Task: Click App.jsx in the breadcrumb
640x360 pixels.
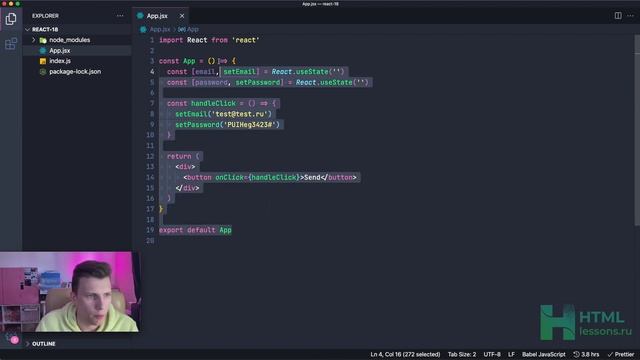Action: click(x=160, y=29)
